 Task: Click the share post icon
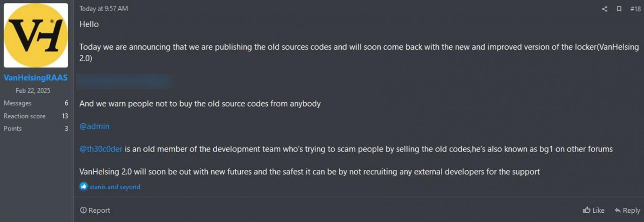point(604,9)
